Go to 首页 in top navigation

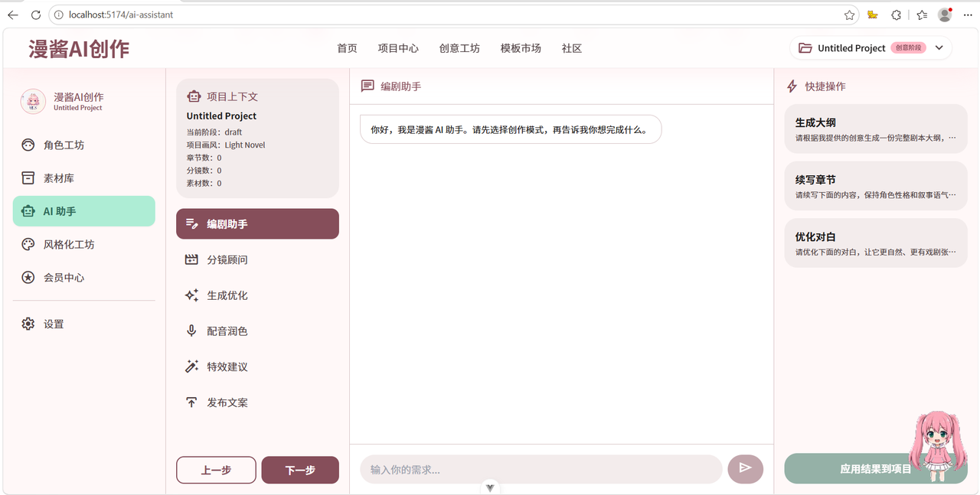click(x=347, y=48)
